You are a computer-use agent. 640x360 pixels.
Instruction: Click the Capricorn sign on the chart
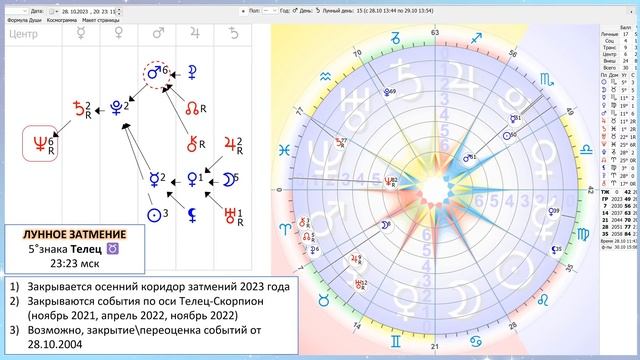395,39
